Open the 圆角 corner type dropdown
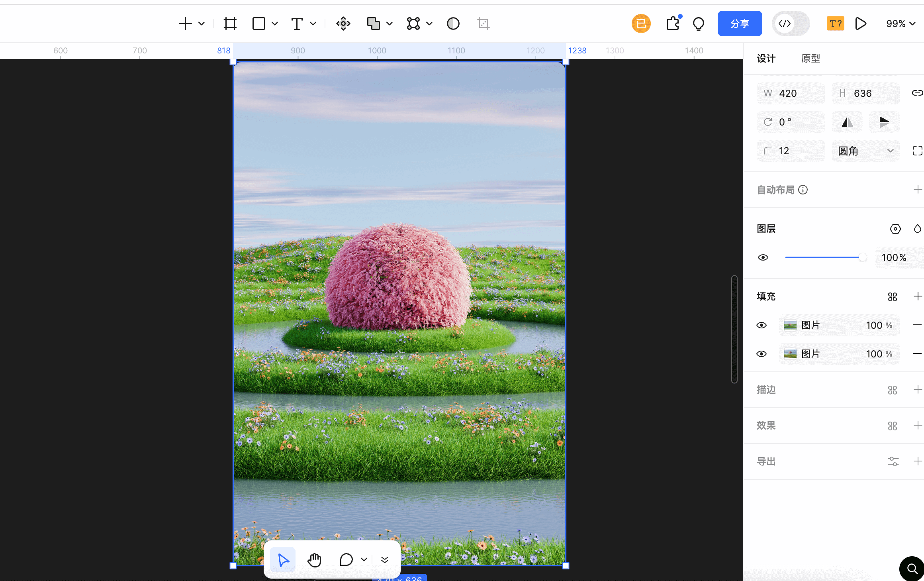The width and height of the screenshot is (924, 581). 865,151
